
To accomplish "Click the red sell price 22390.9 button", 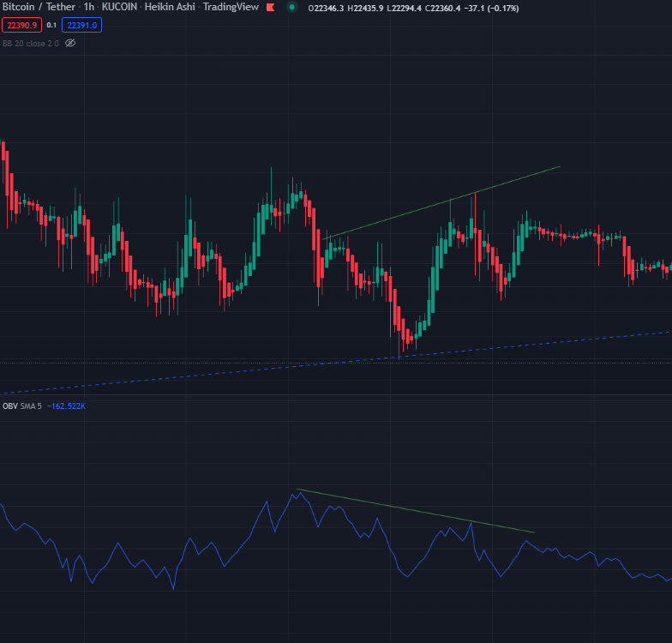I will (22, 26).
